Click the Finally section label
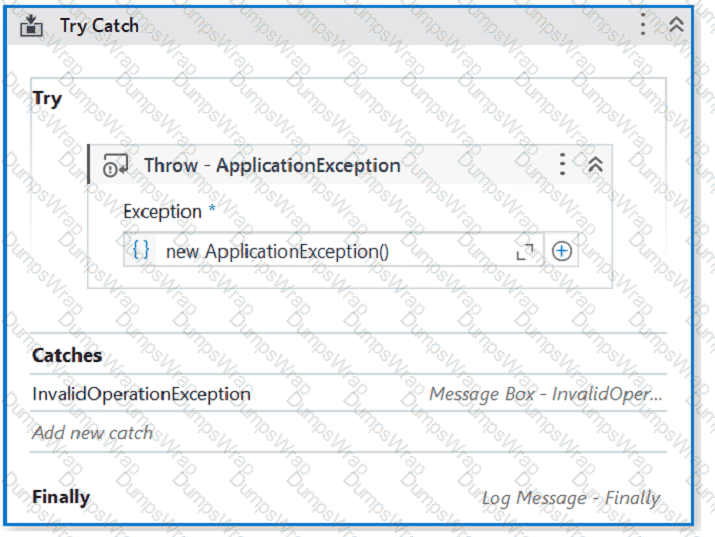Screen dimensions: 715x537 pos(61,497)
